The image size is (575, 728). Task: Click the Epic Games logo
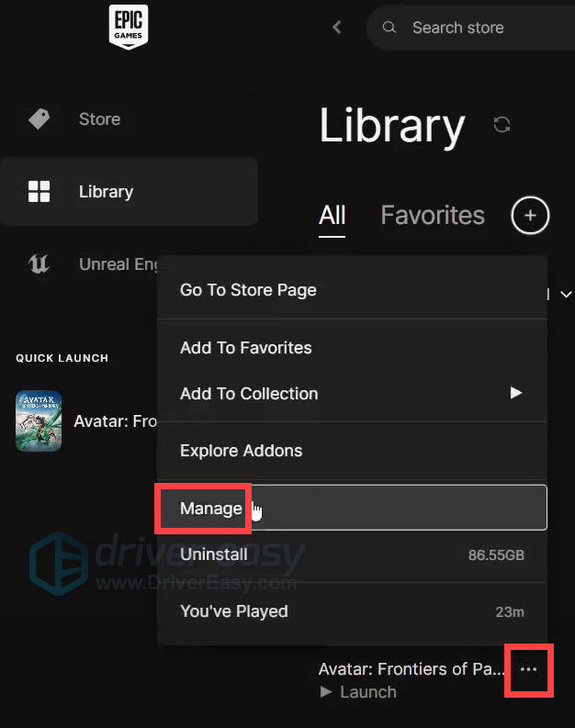(x=129, y=27)
